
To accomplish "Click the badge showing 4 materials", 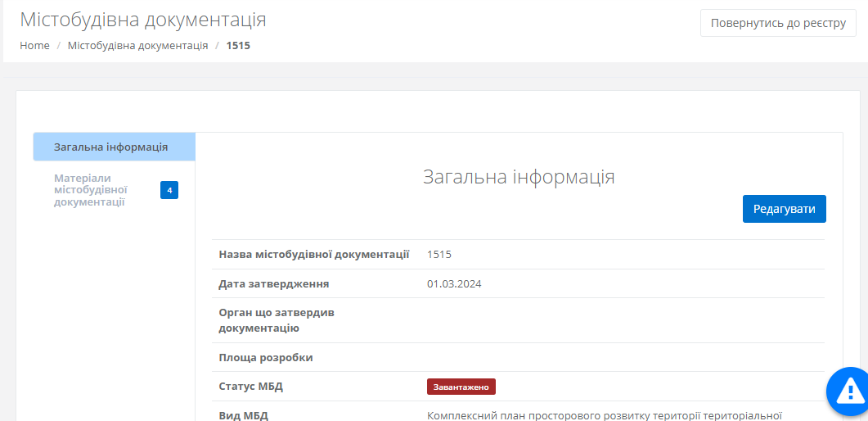I will 169,191.
